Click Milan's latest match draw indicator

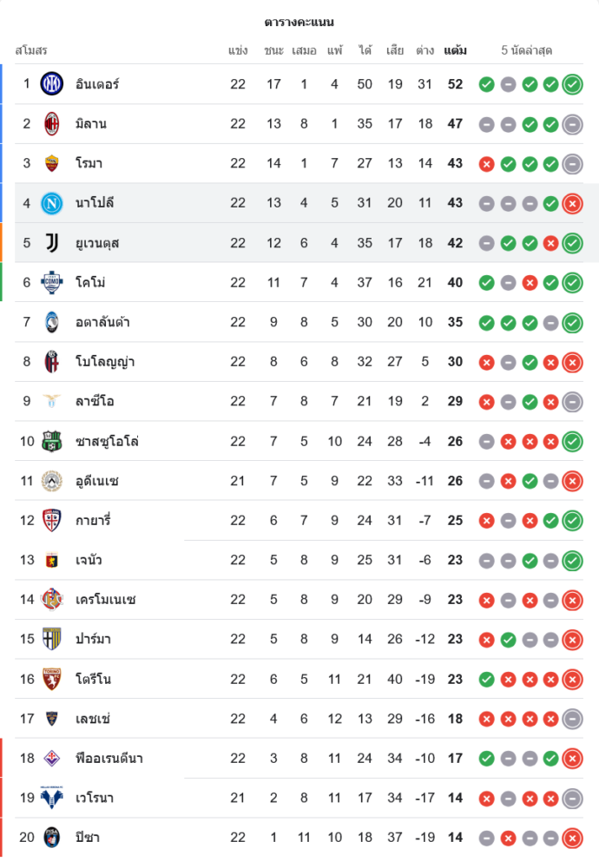(x=572, y=124)
